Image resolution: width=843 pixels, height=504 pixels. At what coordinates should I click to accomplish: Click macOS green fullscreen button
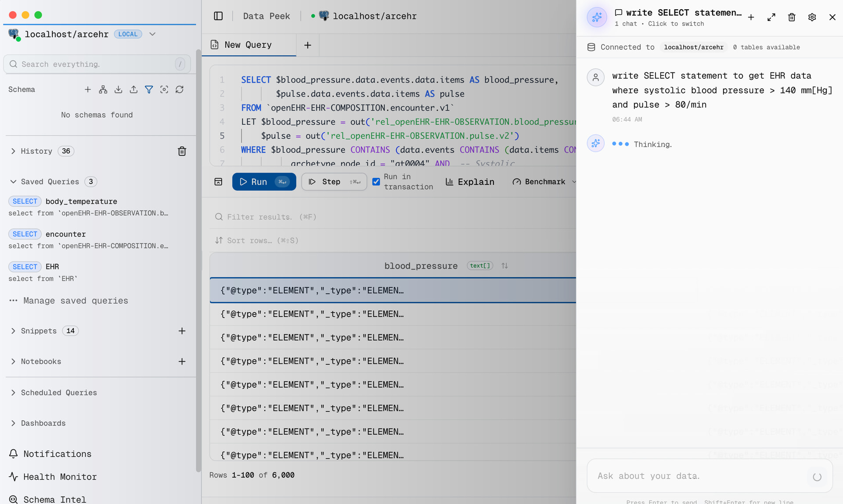point(38,15)
